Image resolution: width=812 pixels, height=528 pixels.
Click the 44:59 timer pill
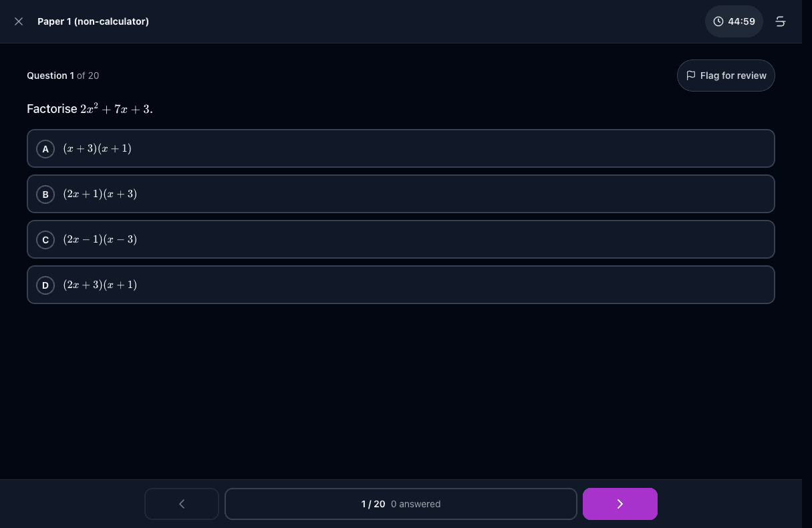coord(734,21)
